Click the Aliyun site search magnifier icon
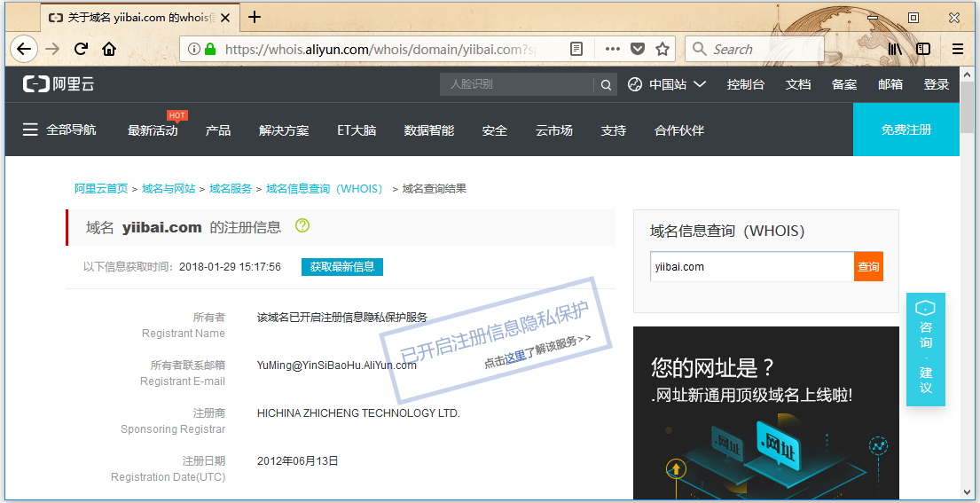Viewport: 980px width, 503px height. [606, 85]
